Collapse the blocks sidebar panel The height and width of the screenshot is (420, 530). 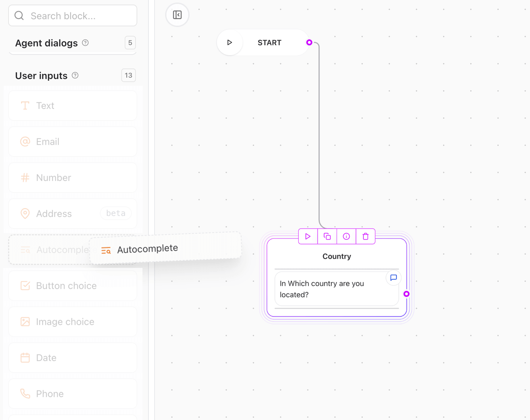tap(177, 15)
